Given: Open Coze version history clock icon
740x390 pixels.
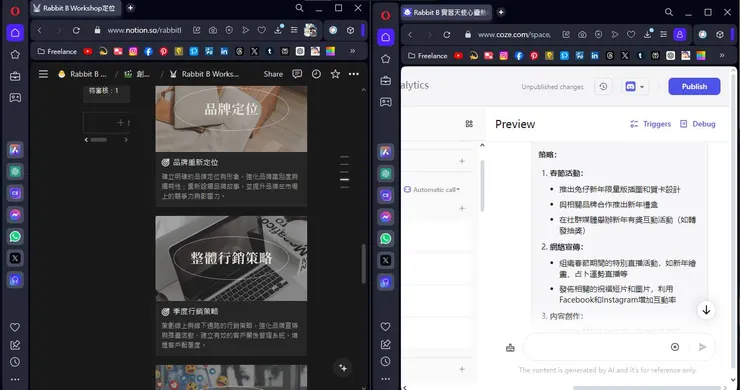Looking at the screenshot, I should pyautogui.click(x=603, y=86).
